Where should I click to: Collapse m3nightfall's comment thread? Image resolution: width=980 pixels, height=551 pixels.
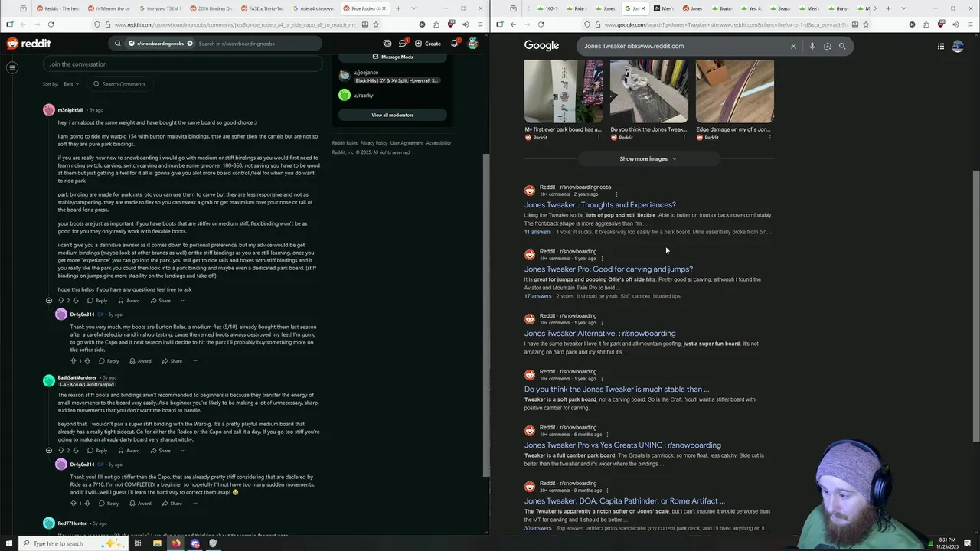point(49,301)
